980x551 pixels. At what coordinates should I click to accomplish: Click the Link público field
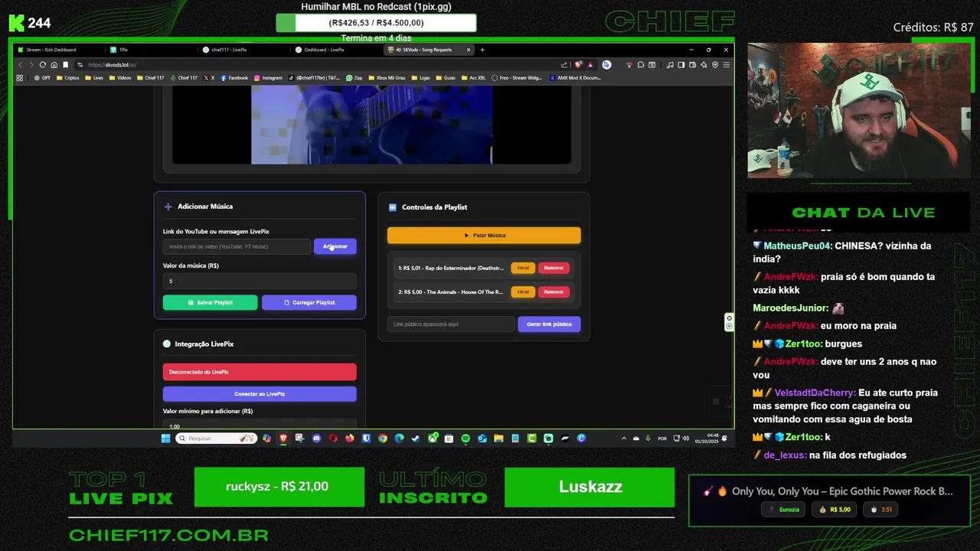450,324
